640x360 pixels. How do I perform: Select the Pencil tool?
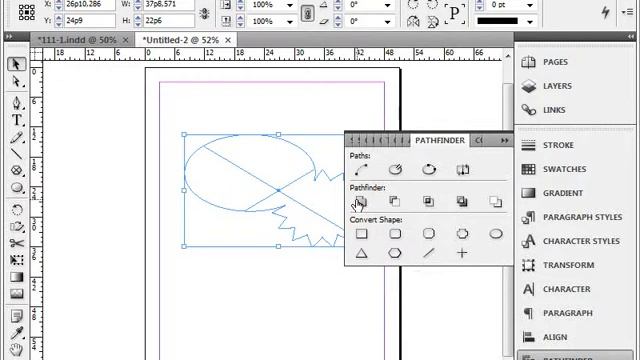click(x=16, y=138)
